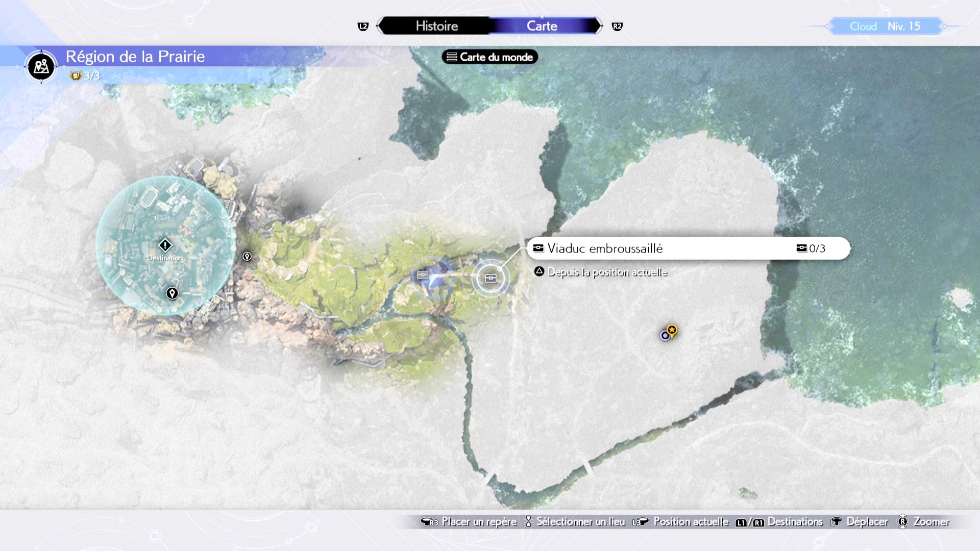Click the 0/3 chest counter in tooltip

(811, 248)
